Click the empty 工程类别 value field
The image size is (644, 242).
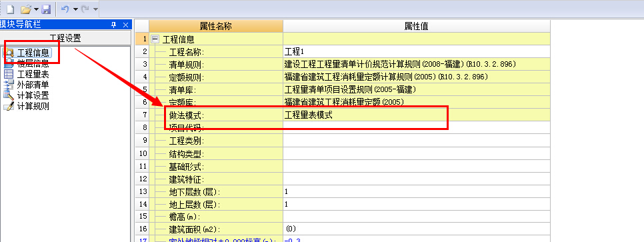pyautogui.click(x=417, y=141)
